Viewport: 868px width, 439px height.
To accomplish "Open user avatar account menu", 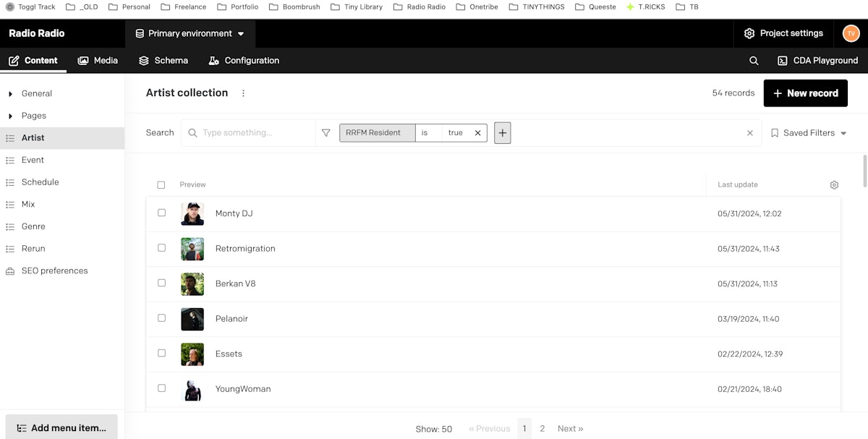I will [851, 33].
